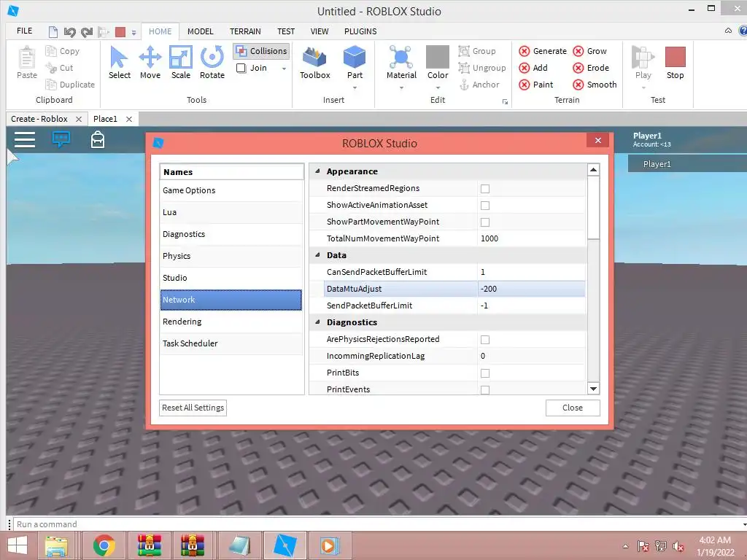Open the in-game hamburger menu

(25, 139)
